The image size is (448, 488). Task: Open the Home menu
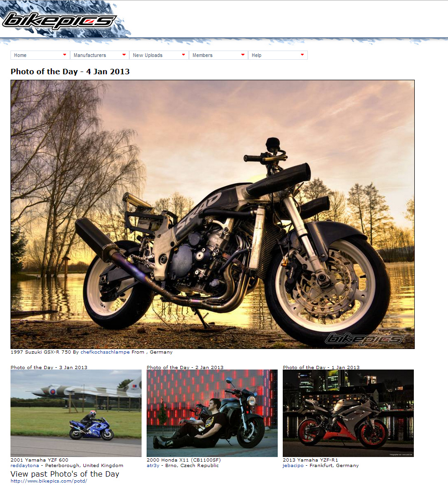[x=40, y=55]
